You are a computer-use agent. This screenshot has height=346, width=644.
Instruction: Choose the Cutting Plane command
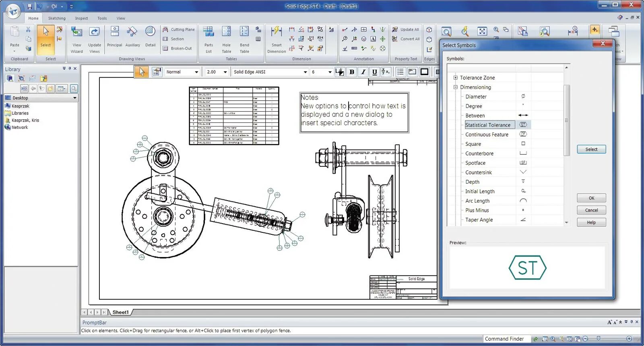[x=178, y=29]
